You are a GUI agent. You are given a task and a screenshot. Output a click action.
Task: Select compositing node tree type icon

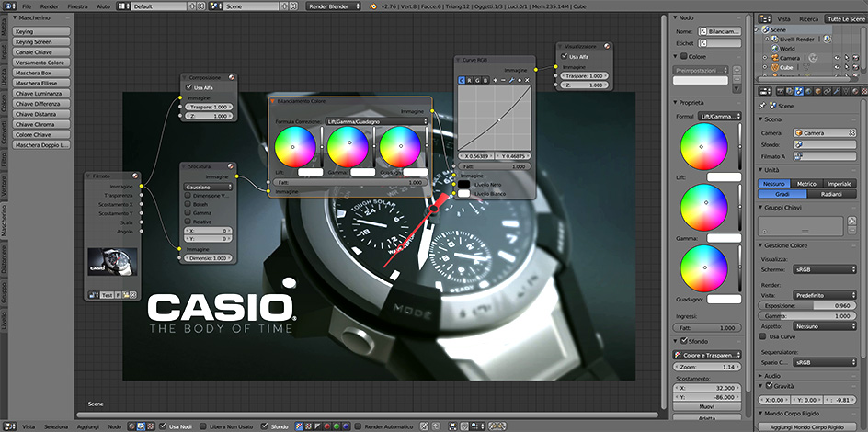141,426
